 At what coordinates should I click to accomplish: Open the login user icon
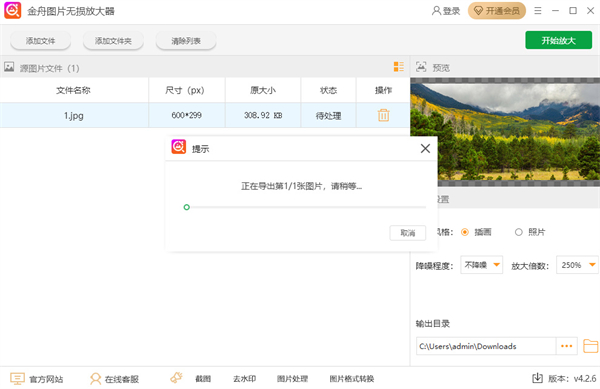(436, 11)
